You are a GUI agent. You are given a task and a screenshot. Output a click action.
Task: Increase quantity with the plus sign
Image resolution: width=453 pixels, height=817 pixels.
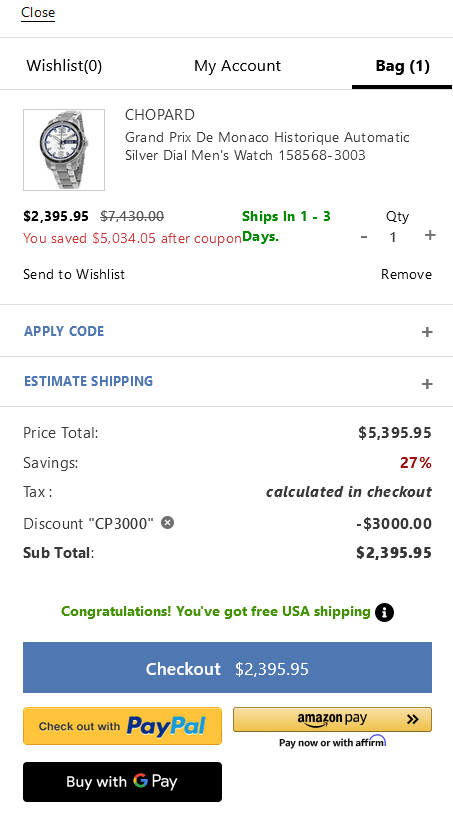point(430,235)
